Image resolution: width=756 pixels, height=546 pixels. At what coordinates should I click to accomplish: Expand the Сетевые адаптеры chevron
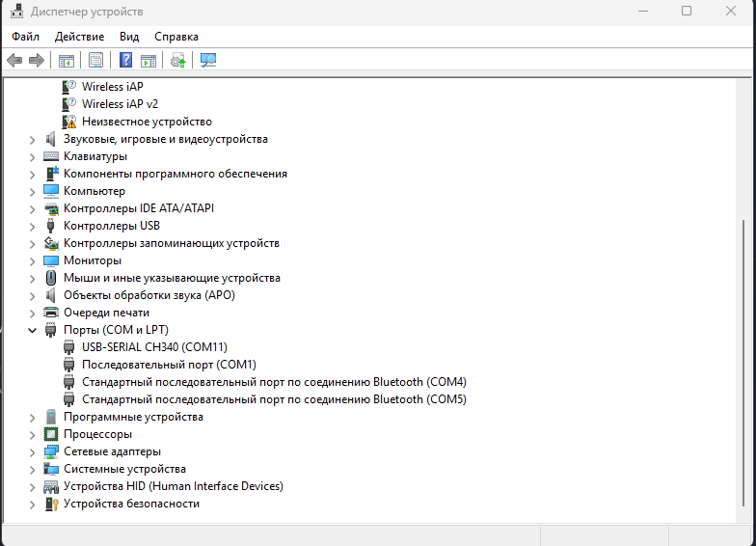coord(33,452)
